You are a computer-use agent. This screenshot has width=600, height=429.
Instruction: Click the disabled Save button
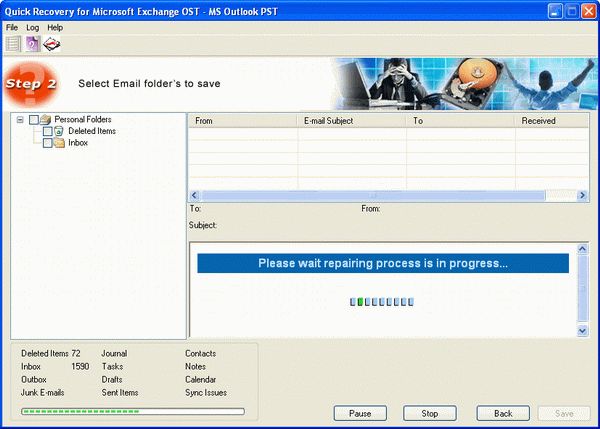pos(564,413)
